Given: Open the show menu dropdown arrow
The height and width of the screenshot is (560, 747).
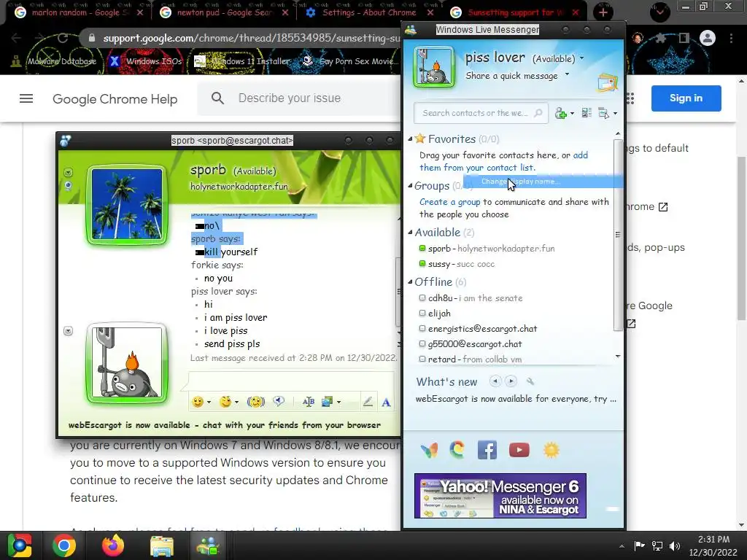Looking at the screenshot, I should (x=615, y=113).
